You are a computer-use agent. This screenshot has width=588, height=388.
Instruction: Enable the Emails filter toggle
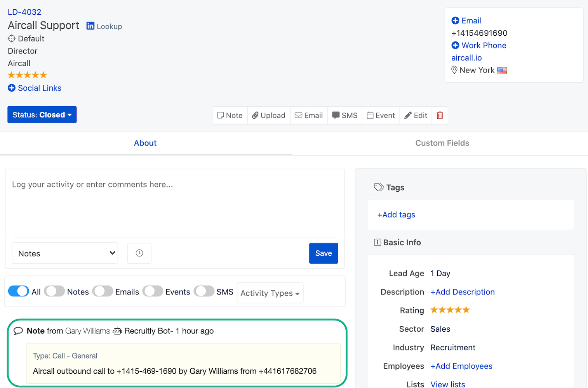(103, 291)
